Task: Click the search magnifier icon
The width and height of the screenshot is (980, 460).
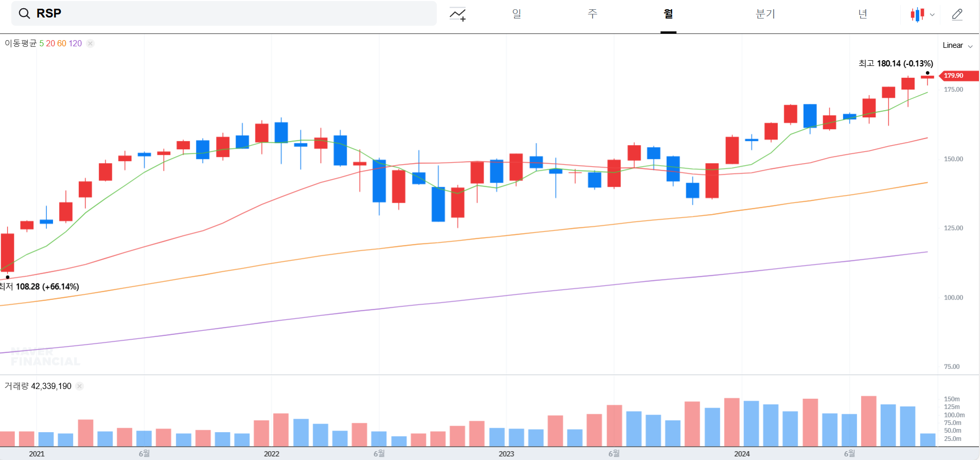Action: 24,13
